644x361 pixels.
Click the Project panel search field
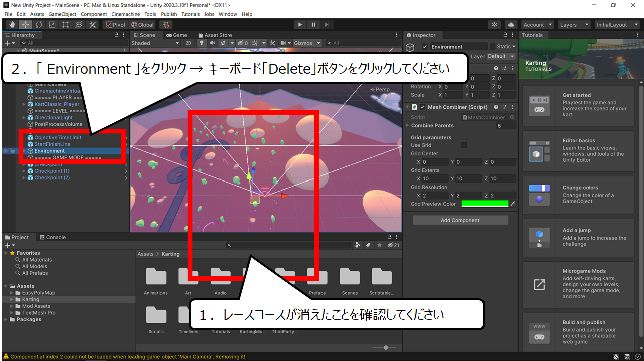coord(288,245)
